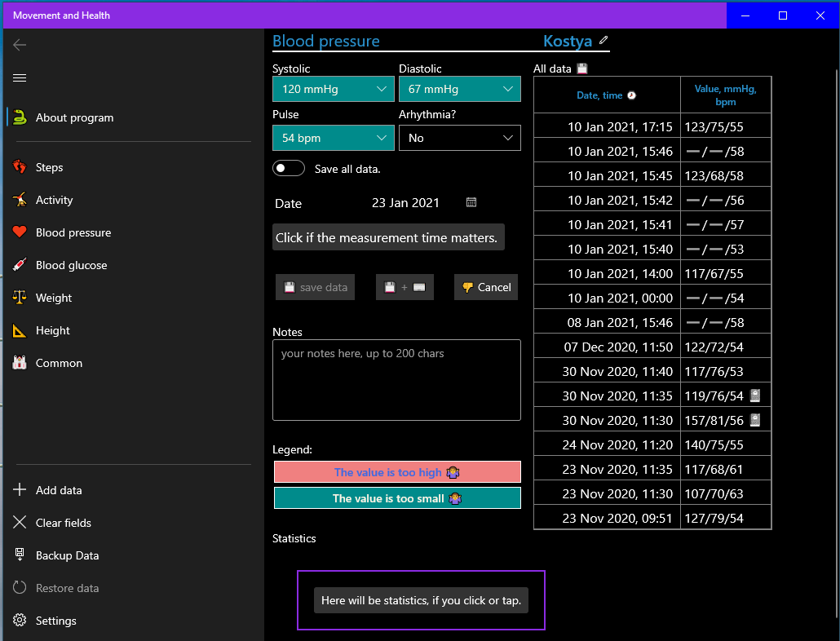Open the calendar date picker icon
Screen dimensions: 840x641
click(x=471, y=202)
